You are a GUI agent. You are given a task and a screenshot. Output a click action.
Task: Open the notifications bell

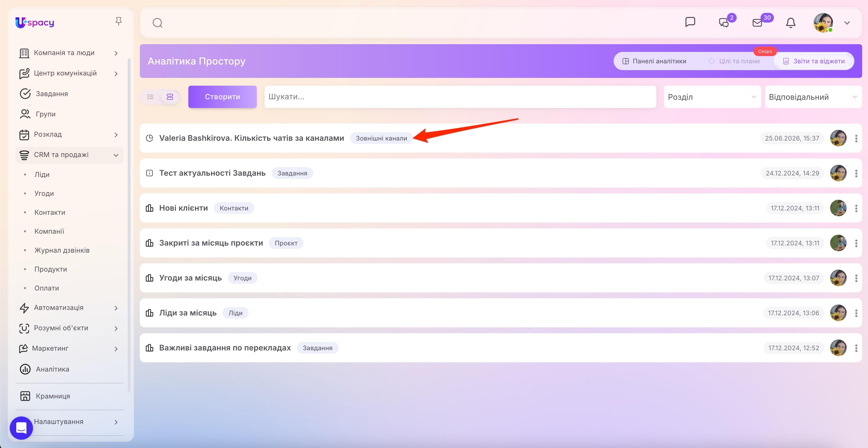(791, 23)
